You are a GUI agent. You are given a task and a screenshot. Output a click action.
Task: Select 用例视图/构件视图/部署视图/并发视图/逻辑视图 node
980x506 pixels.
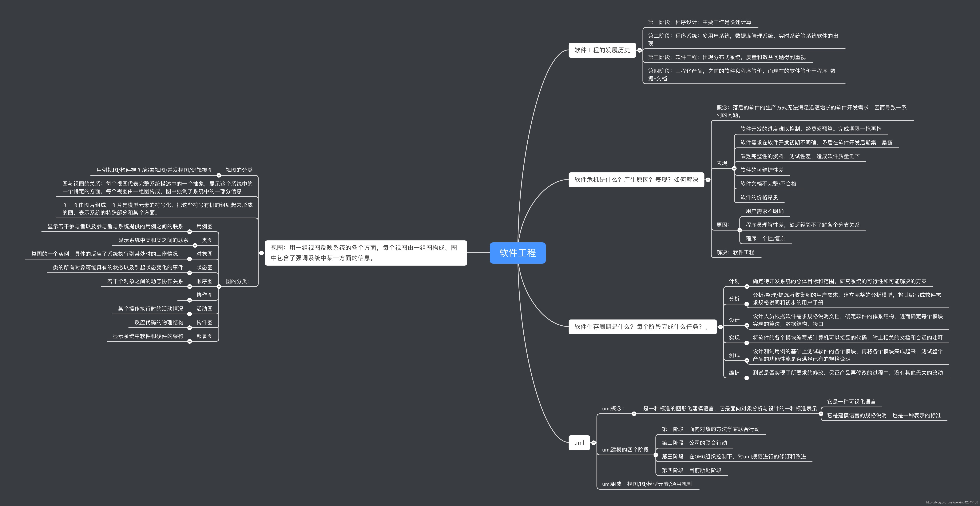(154, 170)
